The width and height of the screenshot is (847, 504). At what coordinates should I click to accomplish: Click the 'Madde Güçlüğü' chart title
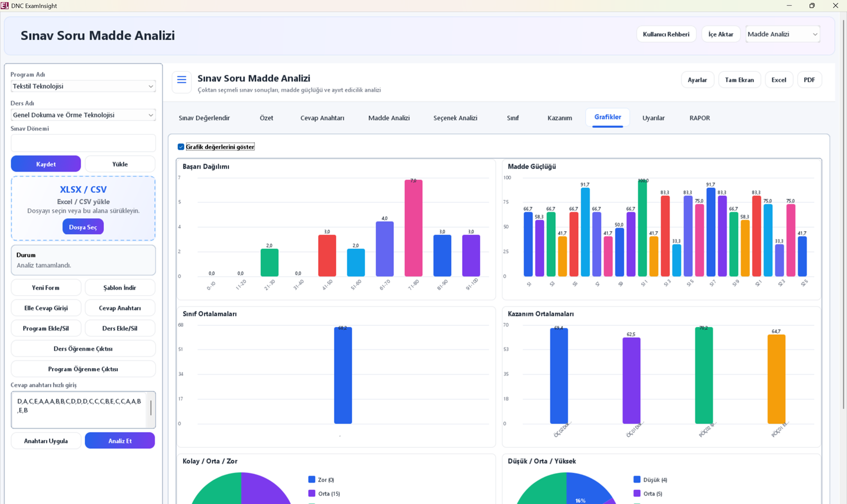pos(532,167)
